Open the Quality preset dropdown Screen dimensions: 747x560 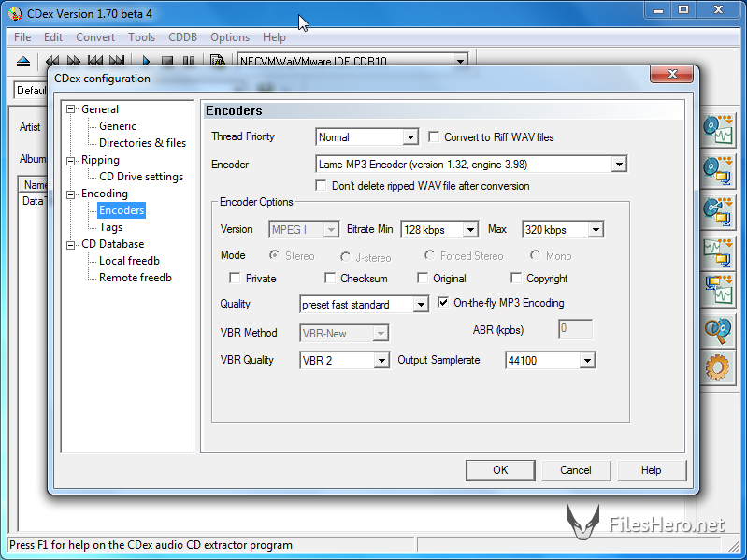[x=420, y=304]
